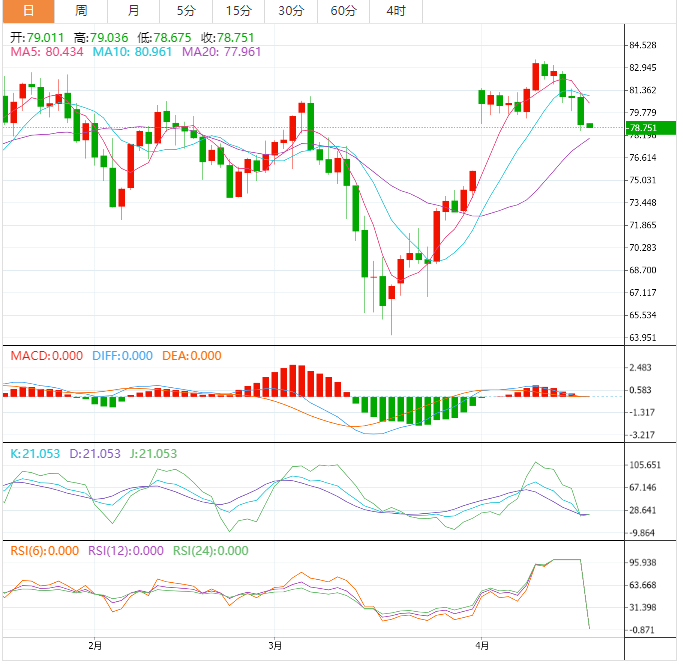Click the 95.938 RSI axis label
The height and width of the screenshot is (668, 683).
pos(642,563)
